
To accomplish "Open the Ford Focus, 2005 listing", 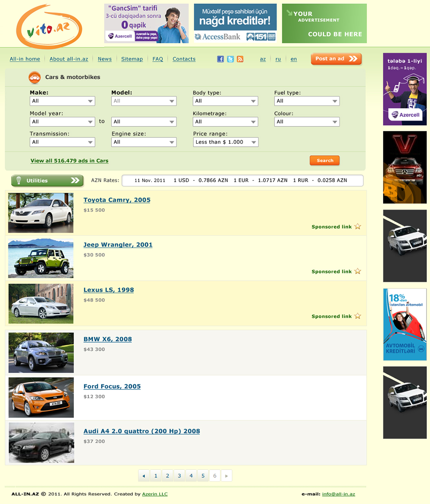I will [112, 387].
